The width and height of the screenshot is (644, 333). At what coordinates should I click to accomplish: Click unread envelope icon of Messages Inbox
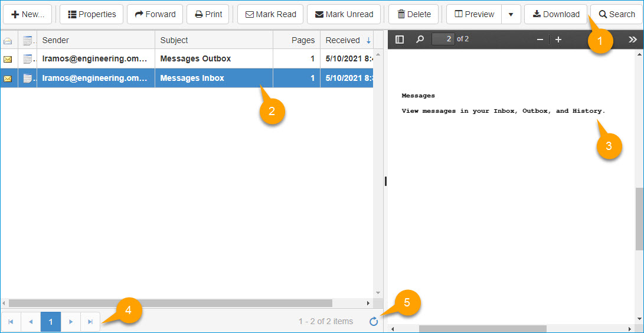click(8, 79)
